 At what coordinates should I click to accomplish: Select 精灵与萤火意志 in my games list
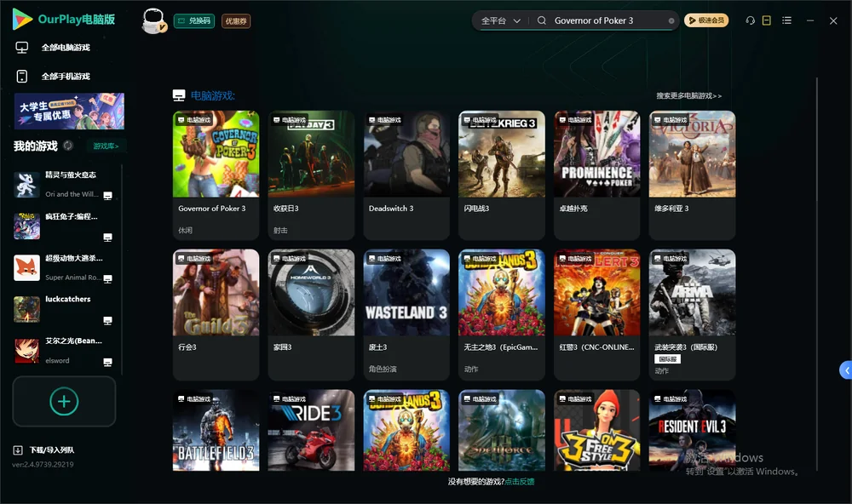(x=64, y=184)
